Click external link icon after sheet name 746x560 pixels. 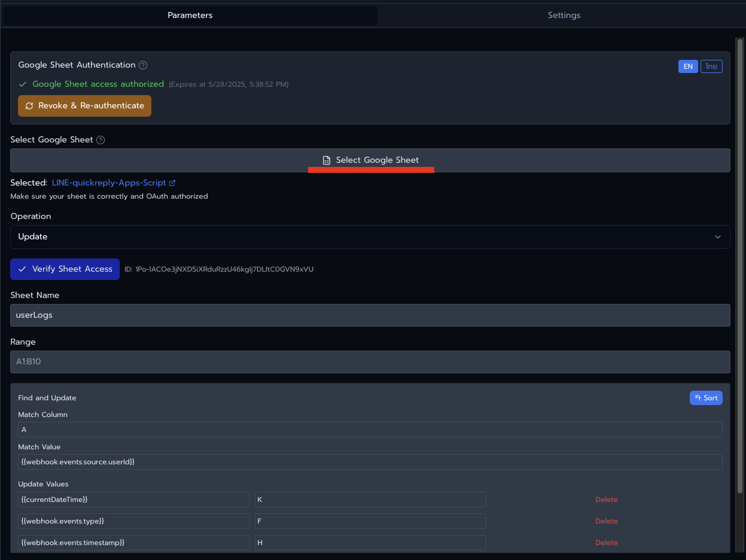point(172,183)
